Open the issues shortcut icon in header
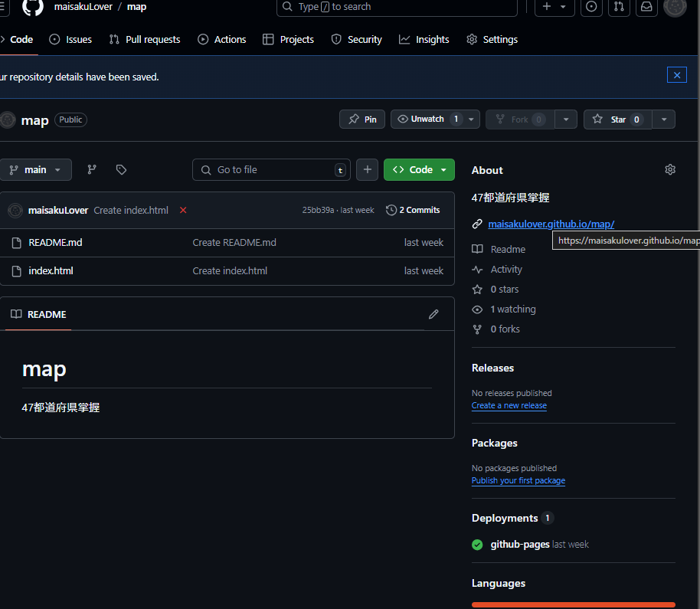 [x=591, y=7]
